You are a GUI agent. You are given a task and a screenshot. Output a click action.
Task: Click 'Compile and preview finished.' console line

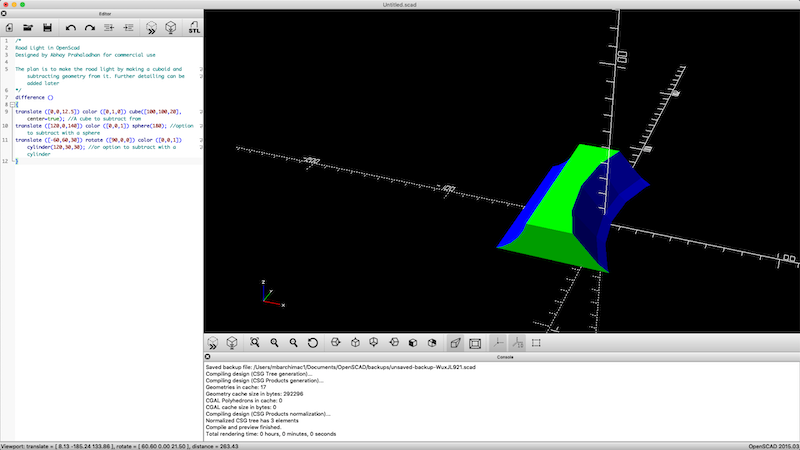(x=243, y=427)
